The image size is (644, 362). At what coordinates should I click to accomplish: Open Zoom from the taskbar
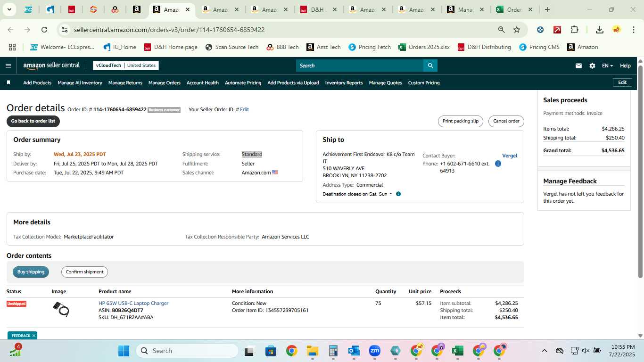point(375,351)
